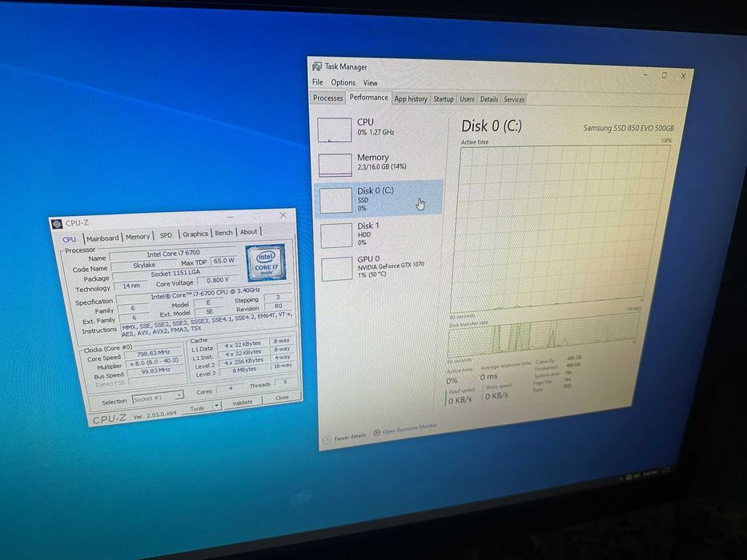Open the Options menu in Task Manager
Image resolution: width=747 pixels, height=560 pixels.
pos(343,82)
